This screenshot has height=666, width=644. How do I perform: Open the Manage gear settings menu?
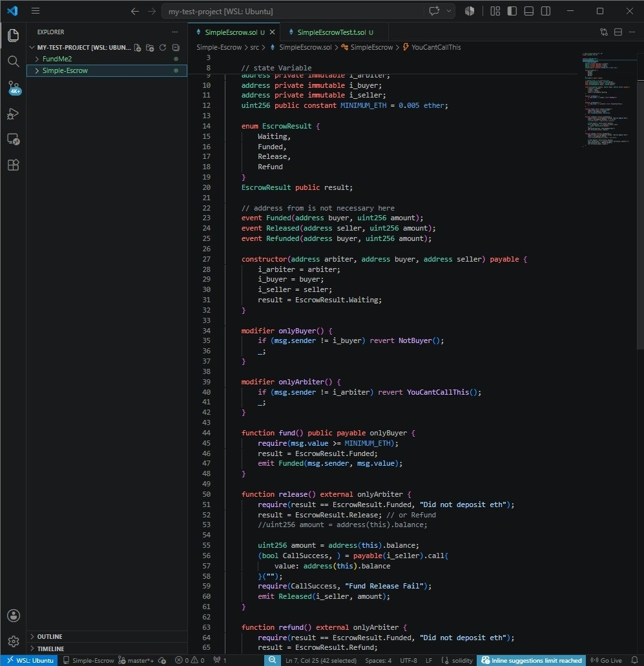13,641
